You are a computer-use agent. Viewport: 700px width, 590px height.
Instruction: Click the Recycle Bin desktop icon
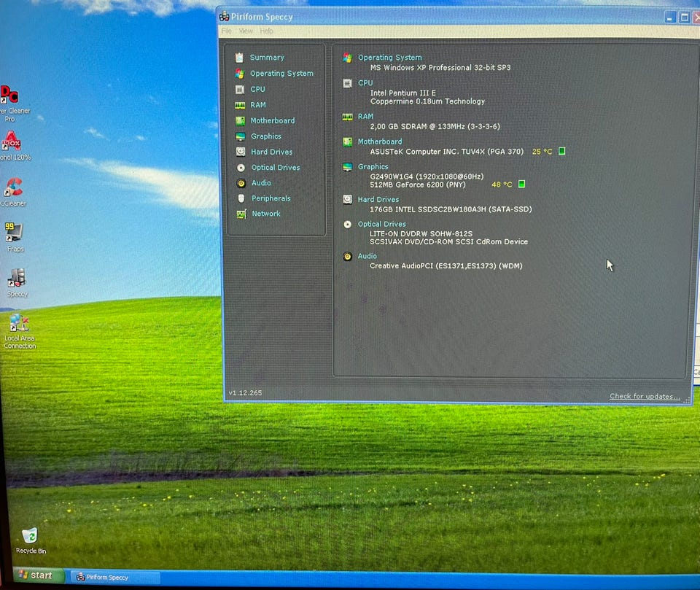(31, 541)
